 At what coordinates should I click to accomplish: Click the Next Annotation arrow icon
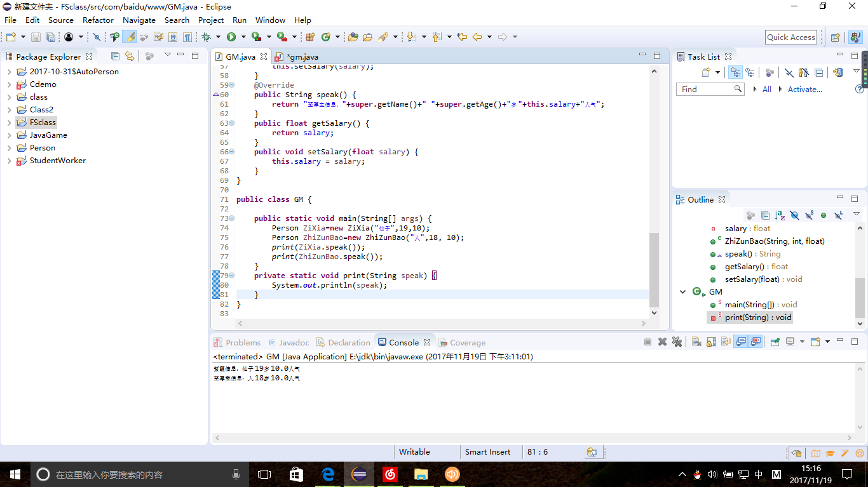point(411,37)
